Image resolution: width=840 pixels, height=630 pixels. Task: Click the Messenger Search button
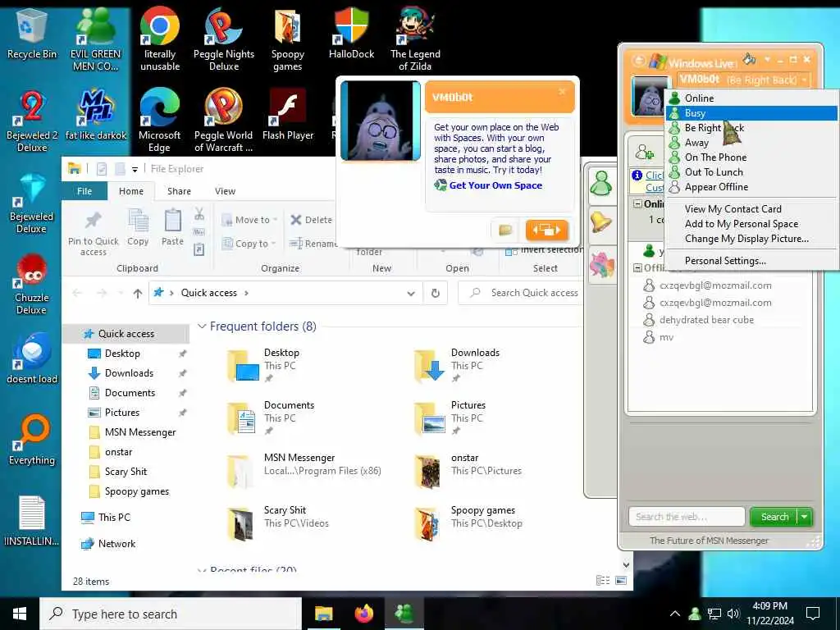pyautogui.click(x=774, y=517)
